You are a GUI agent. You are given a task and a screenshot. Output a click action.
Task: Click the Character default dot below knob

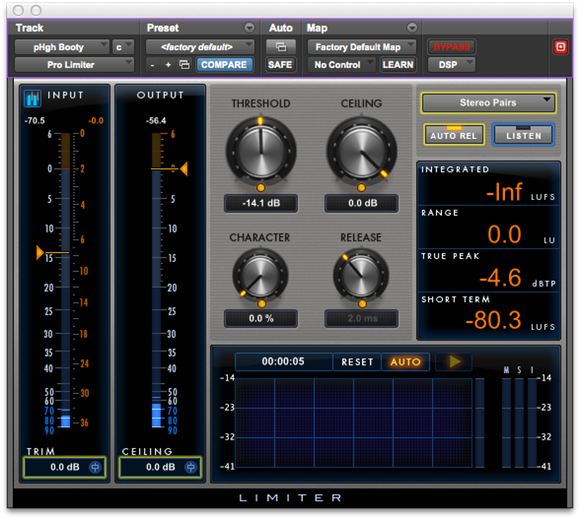click(262, 304)
